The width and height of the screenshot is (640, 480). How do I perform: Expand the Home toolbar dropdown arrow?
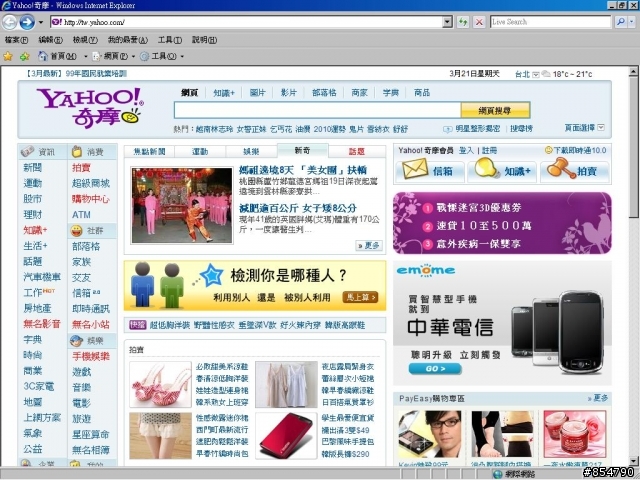pos(85,56)
